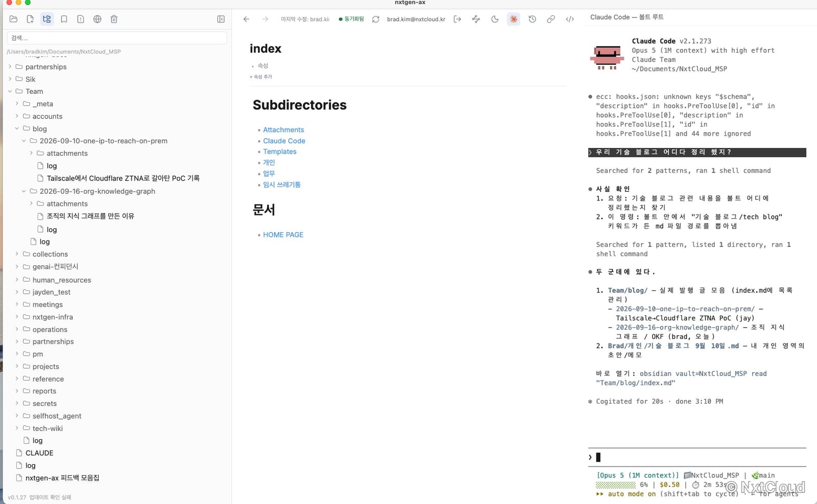Expand the tech-wiki folder
This screenshot has height=504, width=817.
pos(17,429)
